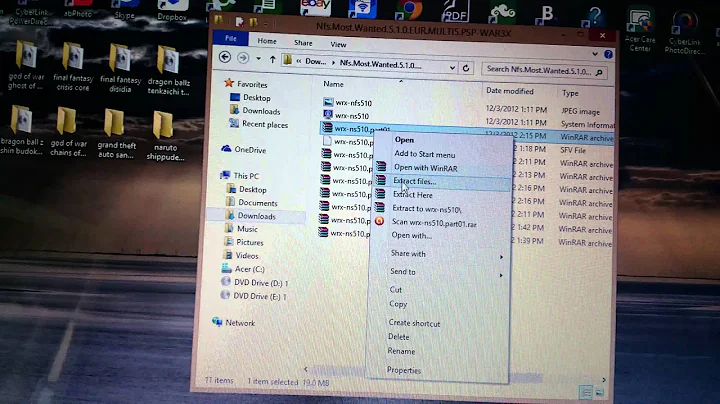
Task: Switch to the Share ribbon tab
Action: click(303, 43)
